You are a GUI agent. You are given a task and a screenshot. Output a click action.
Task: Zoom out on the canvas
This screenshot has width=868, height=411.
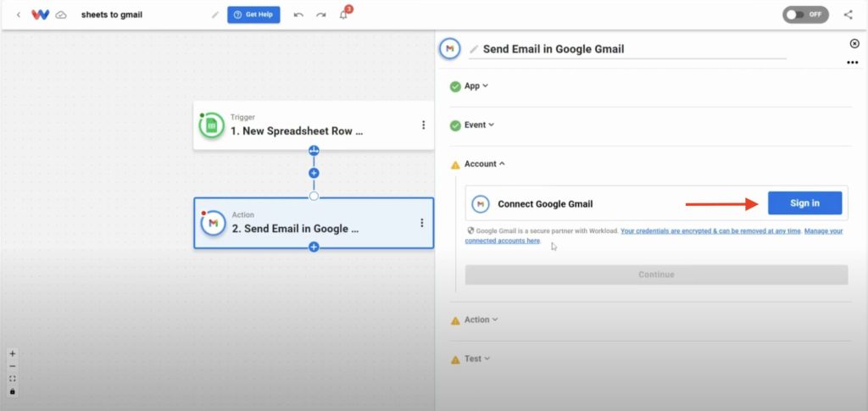click(x=13, y=366)
